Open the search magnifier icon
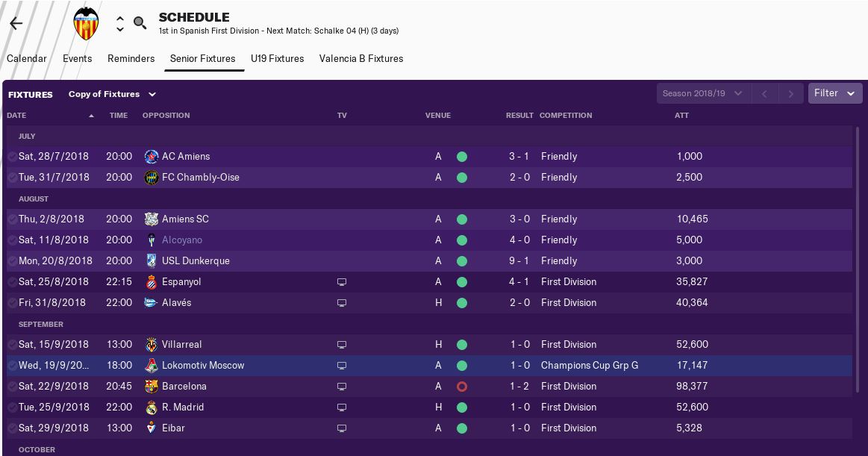Viewport: 868px width, 456px height. (140, 23)
